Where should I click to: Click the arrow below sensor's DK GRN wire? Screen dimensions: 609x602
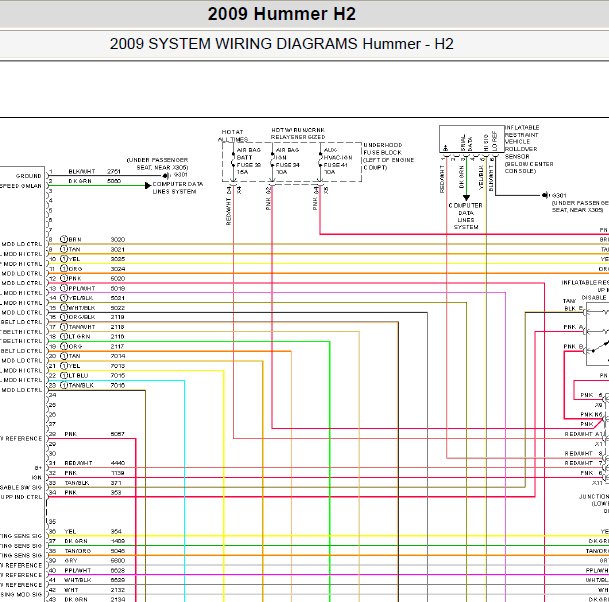point(466,198)
